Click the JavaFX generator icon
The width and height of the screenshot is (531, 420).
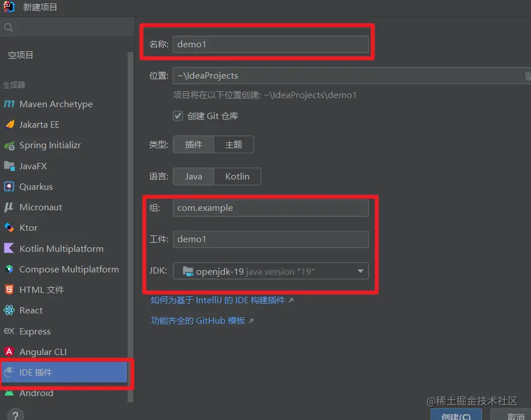tap(9, 166)
